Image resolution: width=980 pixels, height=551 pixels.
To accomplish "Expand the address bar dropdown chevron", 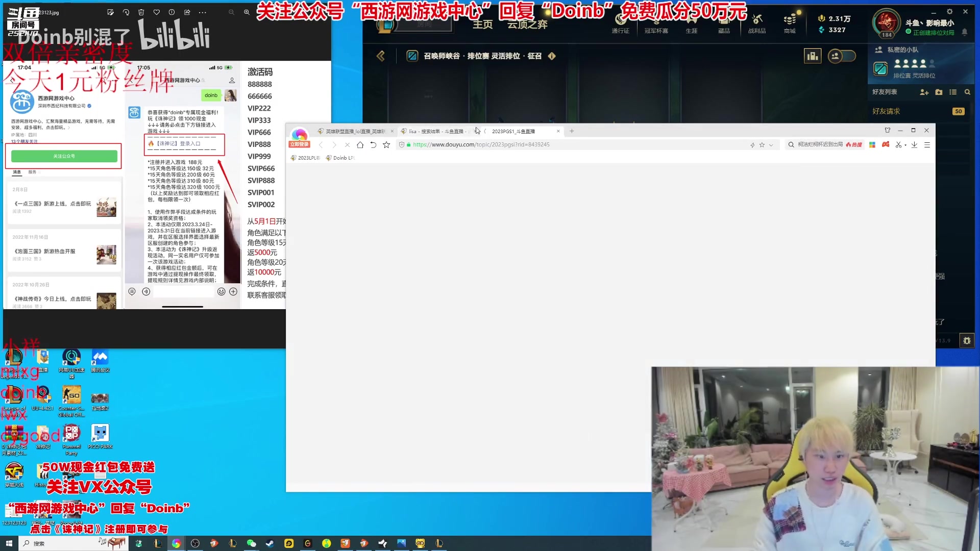I will [x=771, y=145].
